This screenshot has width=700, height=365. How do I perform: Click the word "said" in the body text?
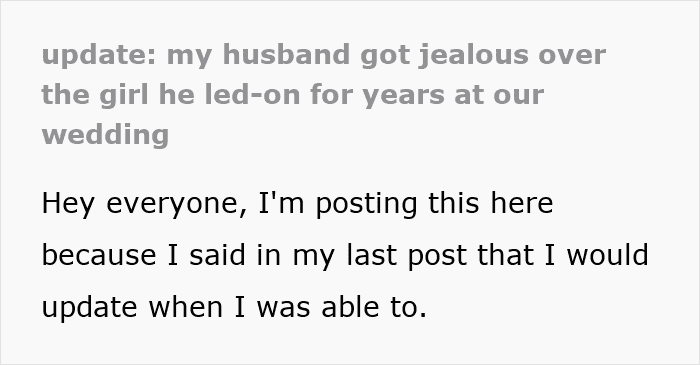click(x=217, y=255)
